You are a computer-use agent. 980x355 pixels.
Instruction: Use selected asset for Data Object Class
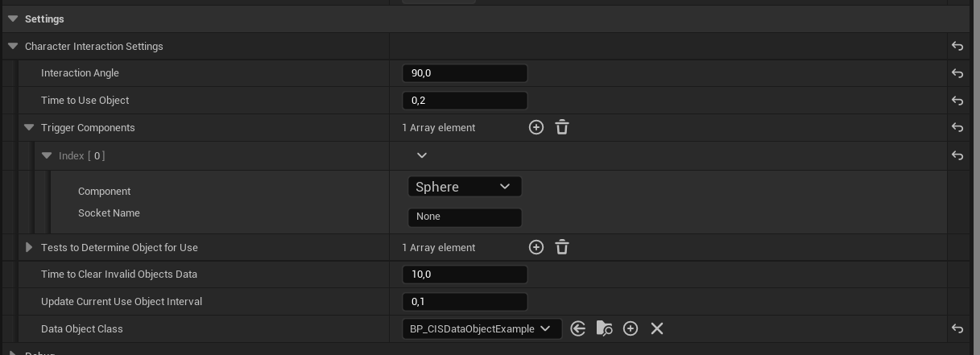(577, 328)
